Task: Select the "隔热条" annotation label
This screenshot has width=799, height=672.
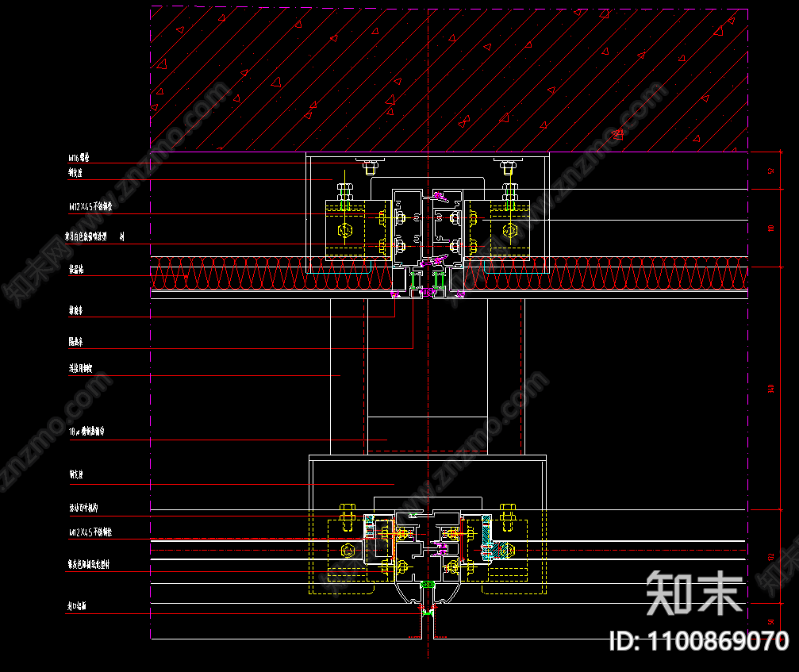Action: (76, 342)
